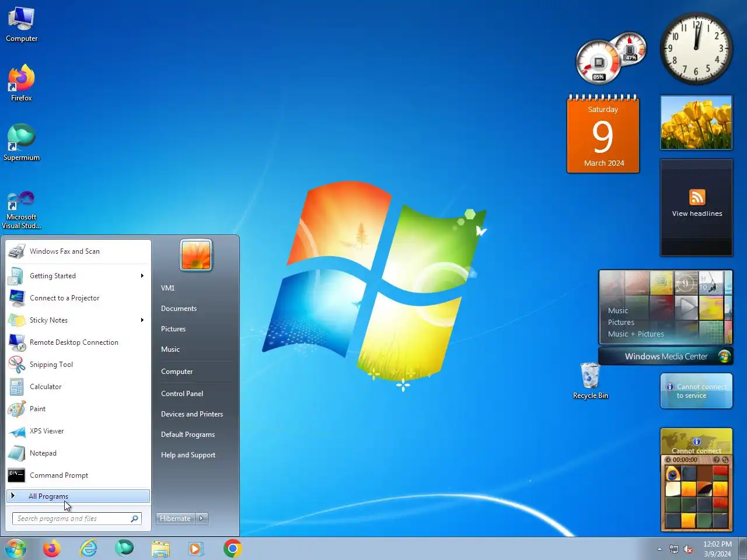Launch the Snipping Tool

78,365
